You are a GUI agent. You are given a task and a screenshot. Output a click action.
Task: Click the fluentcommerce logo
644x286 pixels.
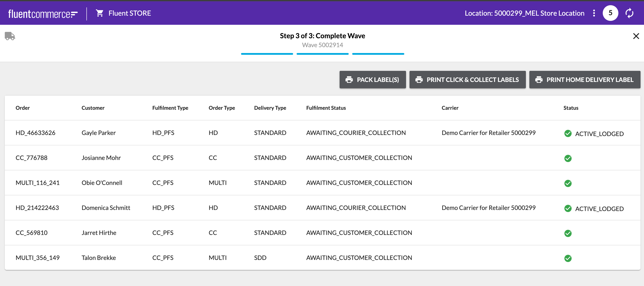pos(43,13)
